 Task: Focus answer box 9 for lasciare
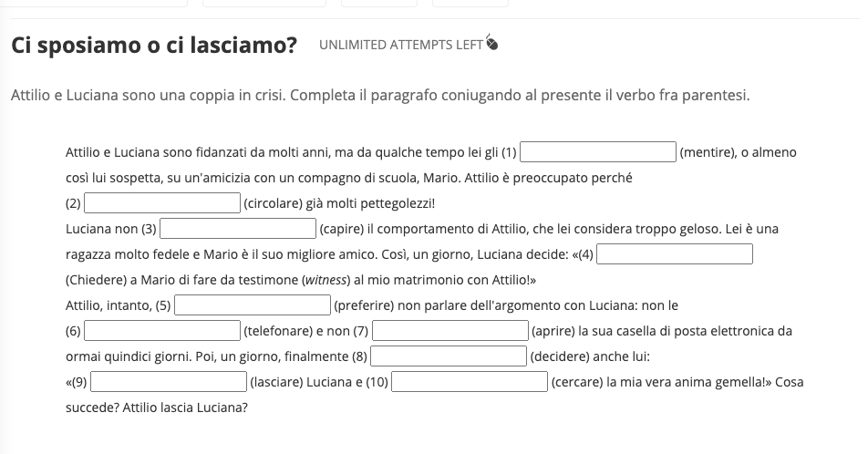point(169,382)
